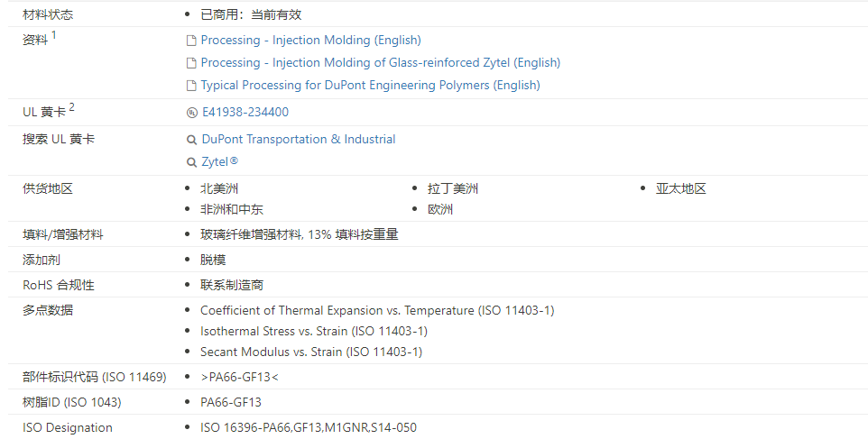Select Secant Modulus vs. Strain entry
The width and height of the screenshot is (868, 439).
pos(310,352)
